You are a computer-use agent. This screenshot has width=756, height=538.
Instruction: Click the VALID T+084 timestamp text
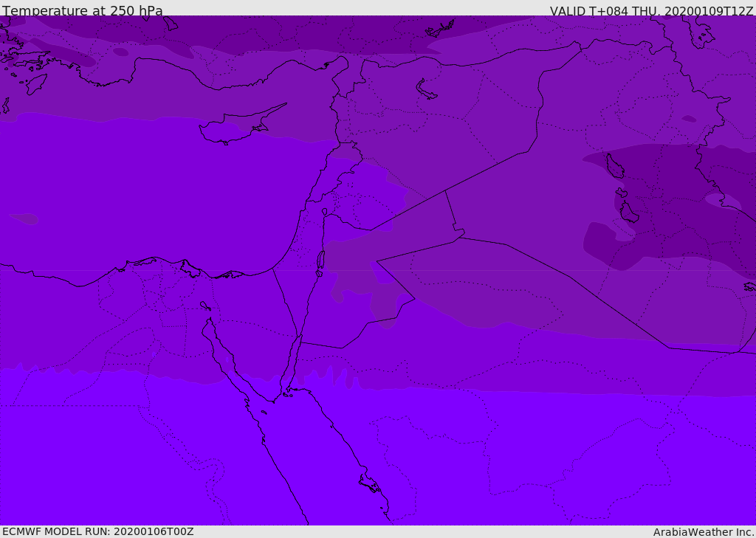click(x=651, y=11)
